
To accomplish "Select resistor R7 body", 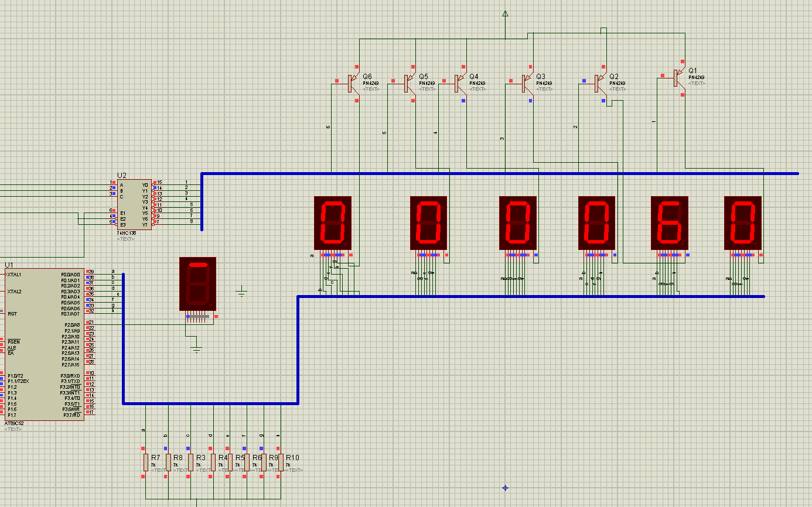I will pos(145,462).
